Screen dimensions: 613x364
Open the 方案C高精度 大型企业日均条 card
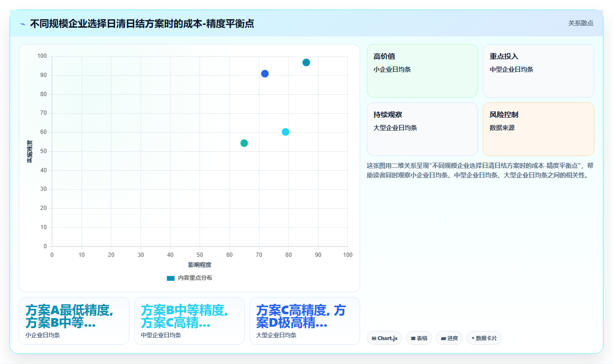(x=305, y=321)
